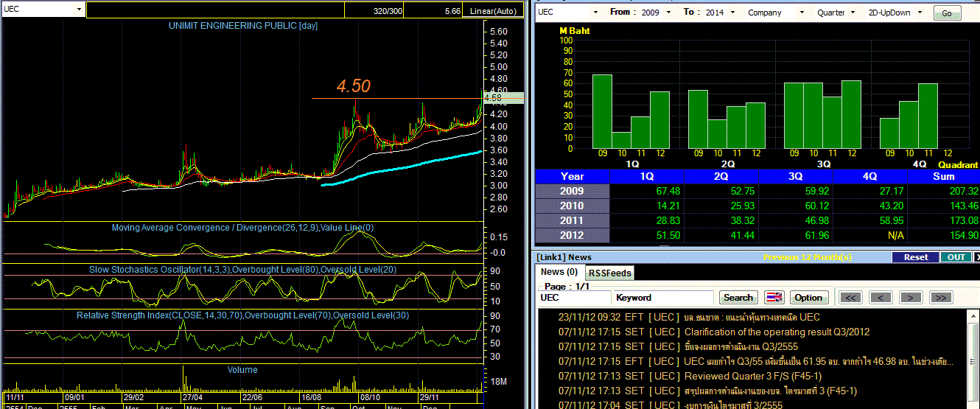Image resolution: width=980 pixels, height=409 pixels.
Task: Click the 207.32 sum cell for 2009
Action: click(943, 191)
